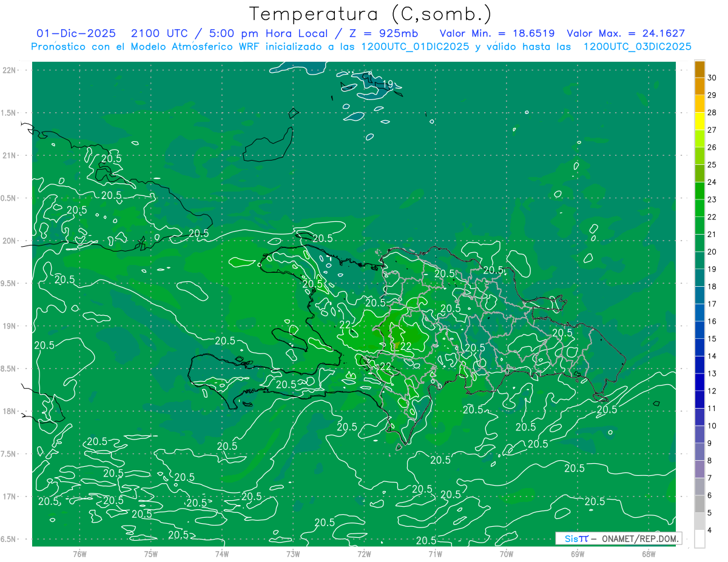Click the yellow swatch between 27 and 28
728x562 pixels.
pos(699,121)
